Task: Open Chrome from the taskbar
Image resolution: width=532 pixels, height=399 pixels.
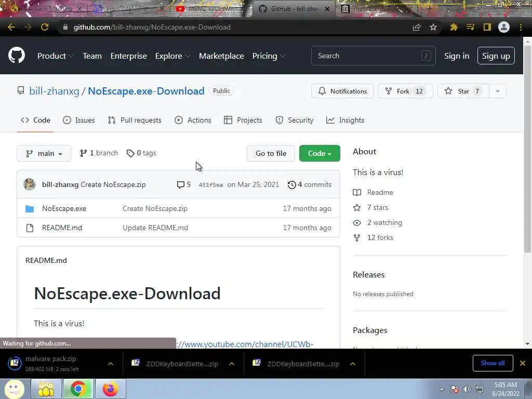Action: [x=78, y=389]
